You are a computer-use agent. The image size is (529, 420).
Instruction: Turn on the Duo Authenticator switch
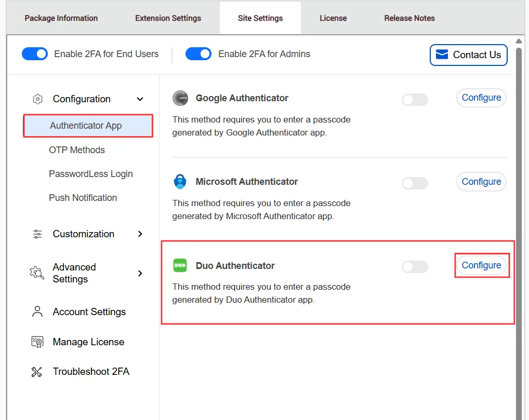click(415, 267)
